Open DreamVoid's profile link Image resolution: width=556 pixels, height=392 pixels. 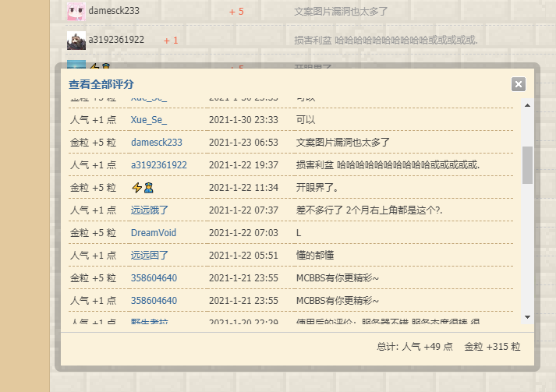point(154,233)
